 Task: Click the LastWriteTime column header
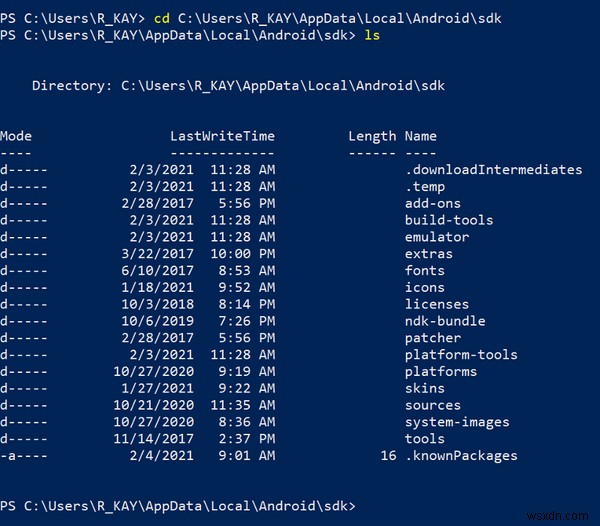pos(222,136)
